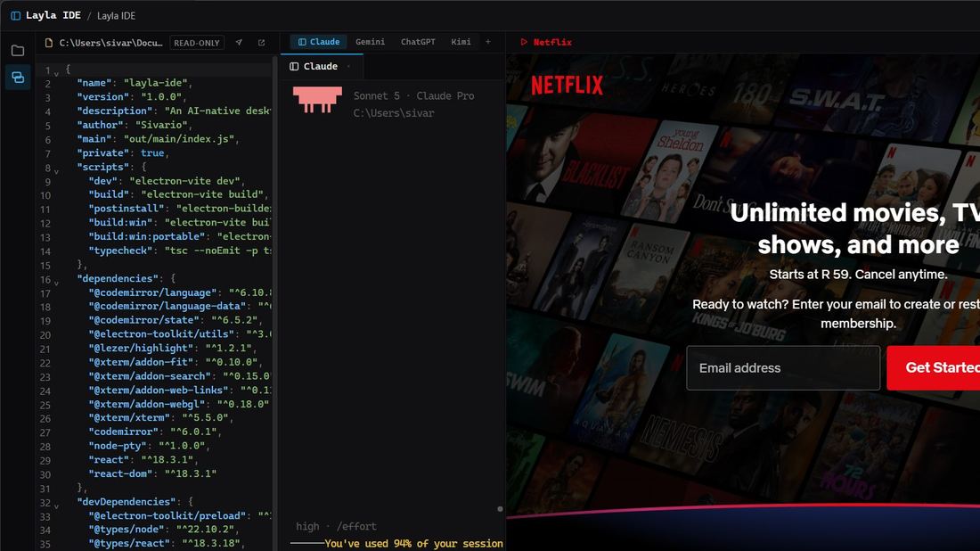The image size is (980, 551).
Task: Click the "name" key on line 2
Action: tap(94, 83)
